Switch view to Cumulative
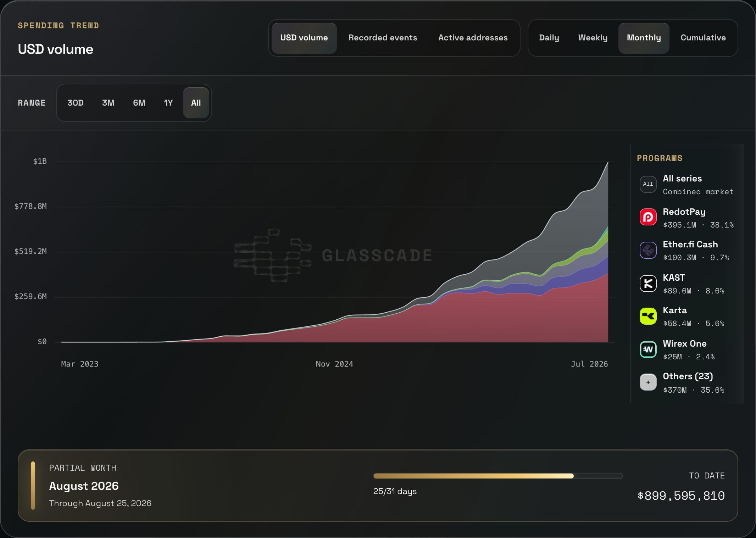 (703, 38)
